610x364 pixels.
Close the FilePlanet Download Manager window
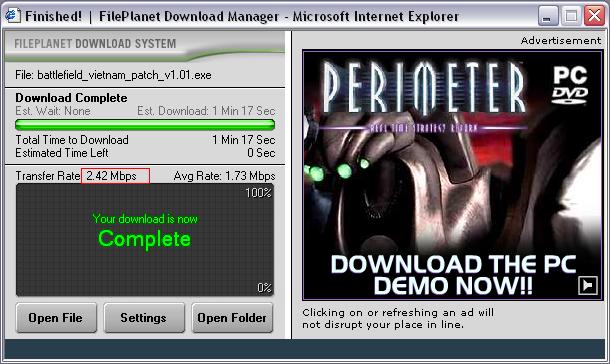[594, 16]
